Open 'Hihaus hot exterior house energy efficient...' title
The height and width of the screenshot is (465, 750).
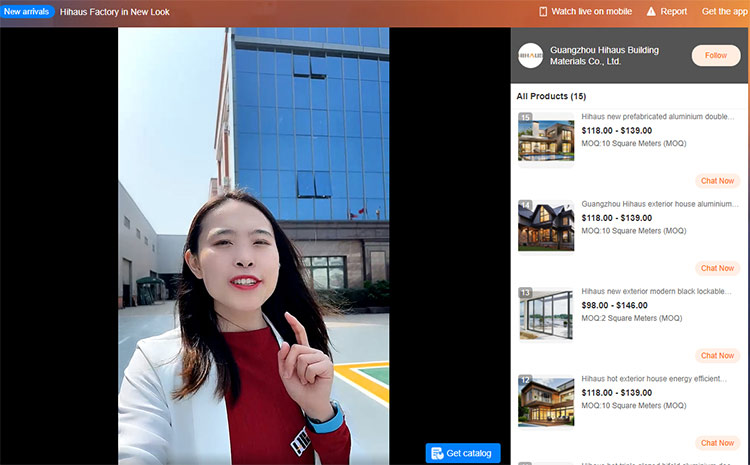pos(654,378)
